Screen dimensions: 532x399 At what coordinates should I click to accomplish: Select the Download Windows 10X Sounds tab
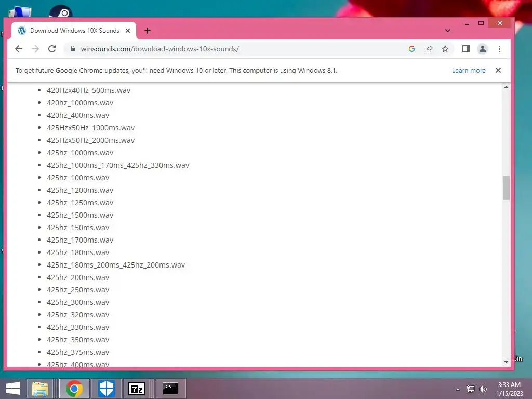pyautogui.click(x=74, y=31)
